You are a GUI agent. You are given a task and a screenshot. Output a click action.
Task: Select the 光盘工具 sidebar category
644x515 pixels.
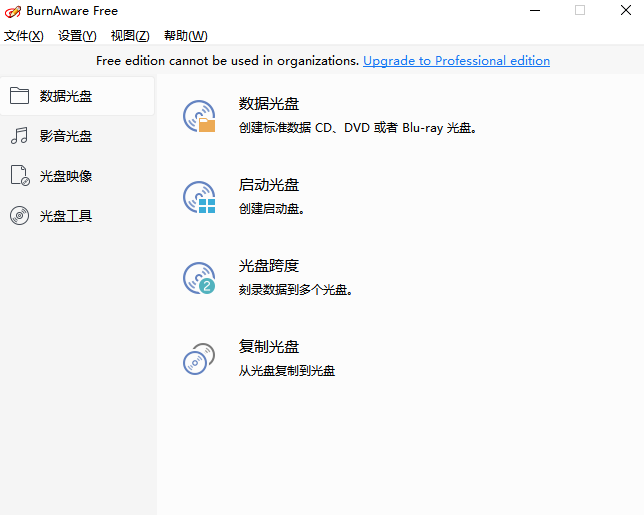coord(66,216)
